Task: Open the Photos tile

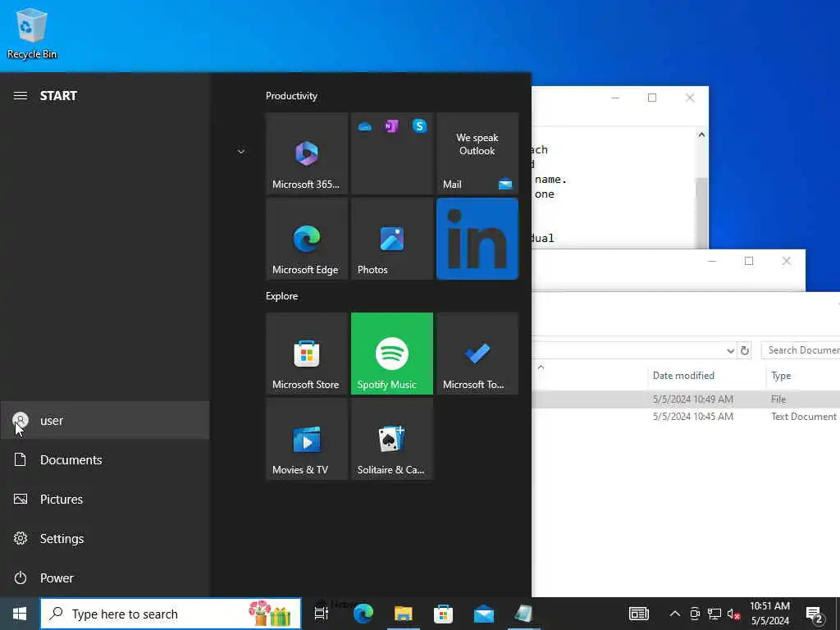Action: (x=391, y=239)
